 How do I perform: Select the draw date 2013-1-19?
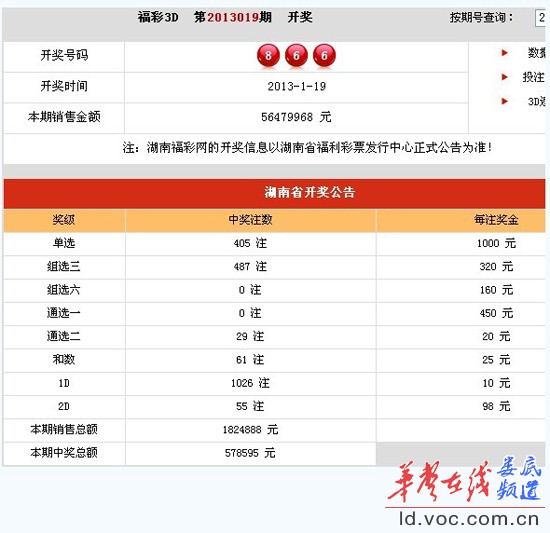tap(297, 86)
